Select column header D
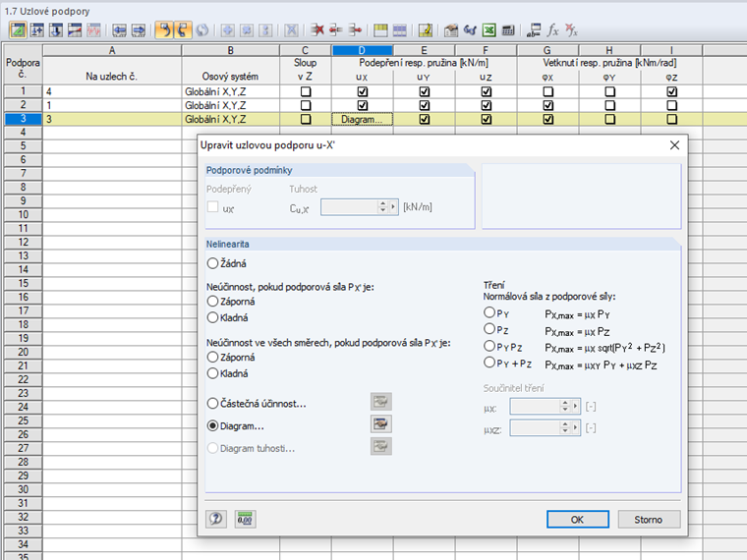Screen dimensions: 747x560 pos(362,50)
